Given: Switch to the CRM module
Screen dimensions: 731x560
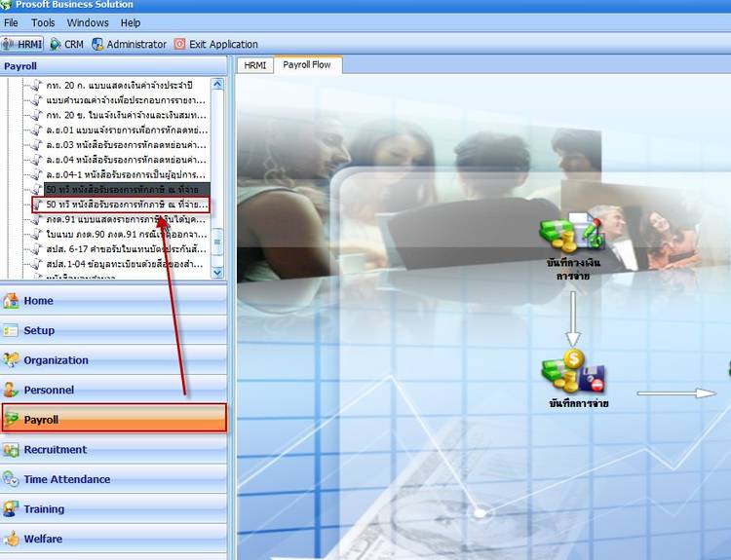Looking at the screenshot, I should point(66,44).
